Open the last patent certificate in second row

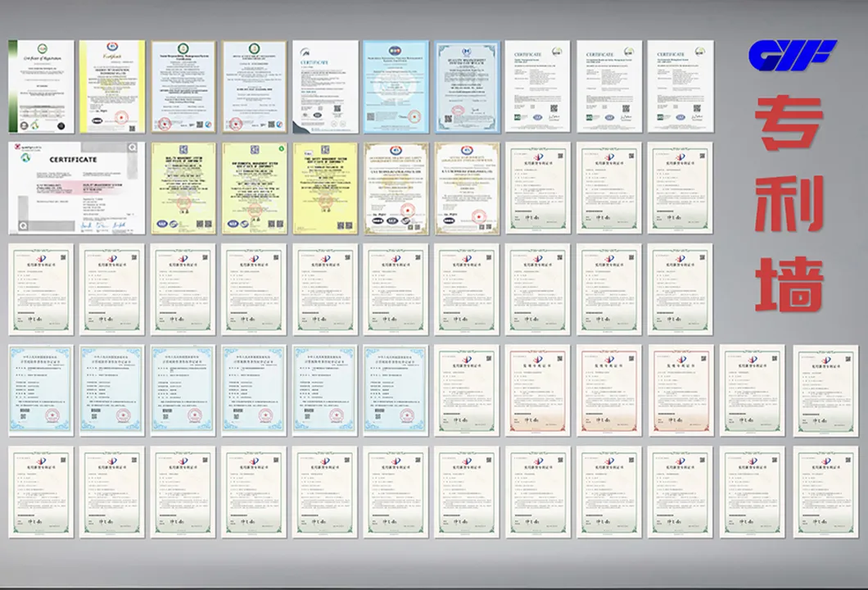680,188
